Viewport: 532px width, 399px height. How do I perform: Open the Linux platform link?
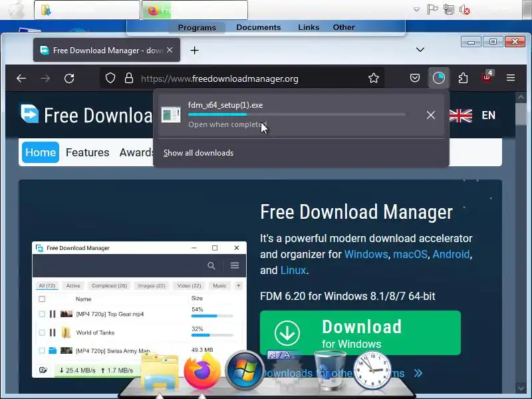[293, 270]
